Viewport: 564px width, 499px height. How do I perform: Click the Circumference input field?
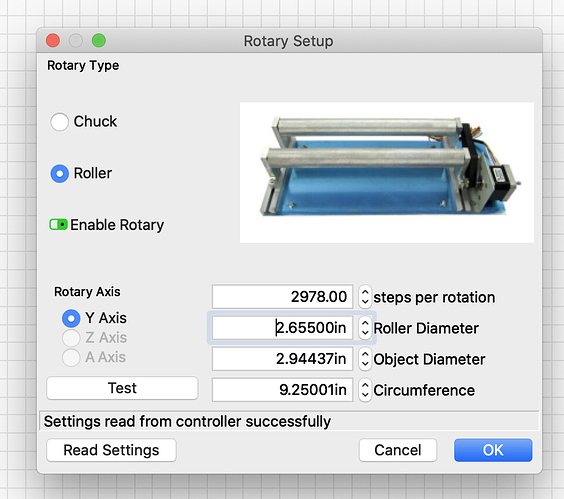click(x=282, y=390)
